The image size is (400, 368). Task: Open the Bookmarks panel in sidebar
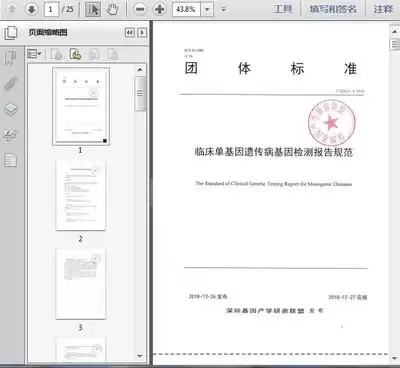[x=10, y=58]
